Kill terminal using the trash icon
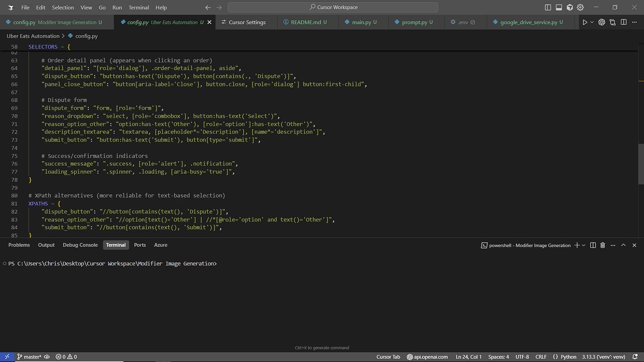 [x=602, y=245]
